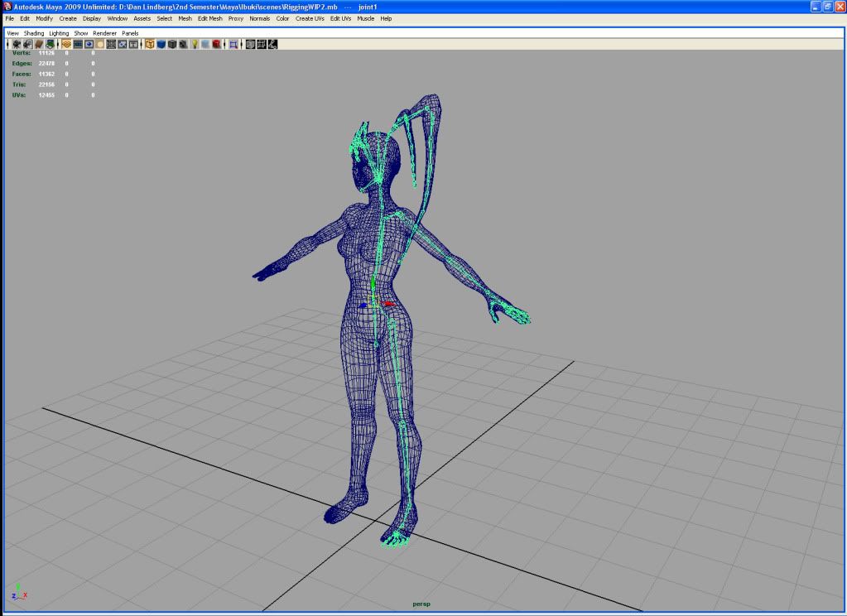Viewport: 847px width, 616px height.
Task: Click the gate mask circle icon
Action: point(100,45)
